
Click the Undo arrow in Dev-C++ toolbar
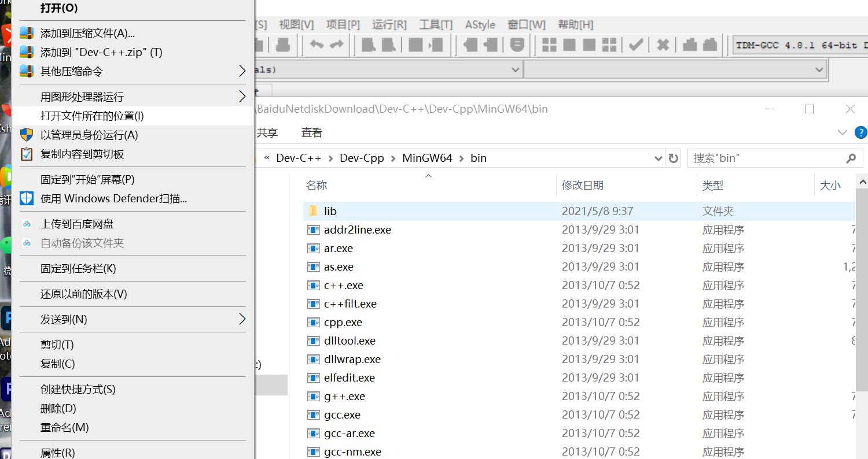click(x=317, y=45)
